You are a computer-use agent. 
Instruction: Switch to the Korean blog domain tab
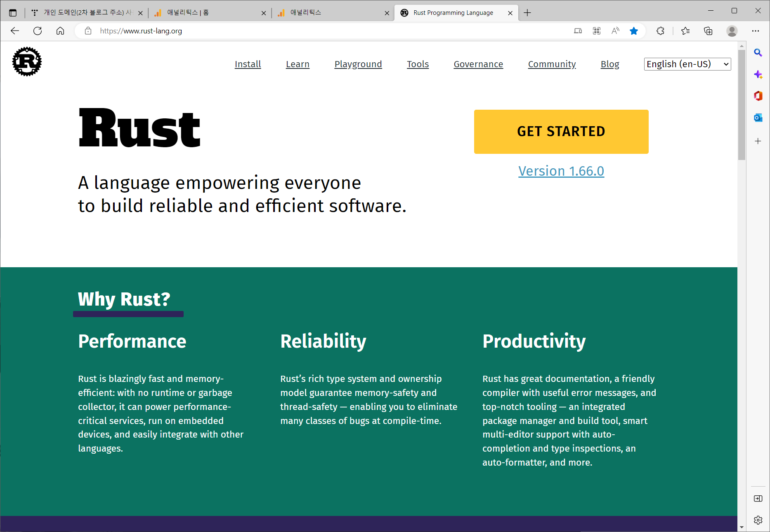click(87, 13)
